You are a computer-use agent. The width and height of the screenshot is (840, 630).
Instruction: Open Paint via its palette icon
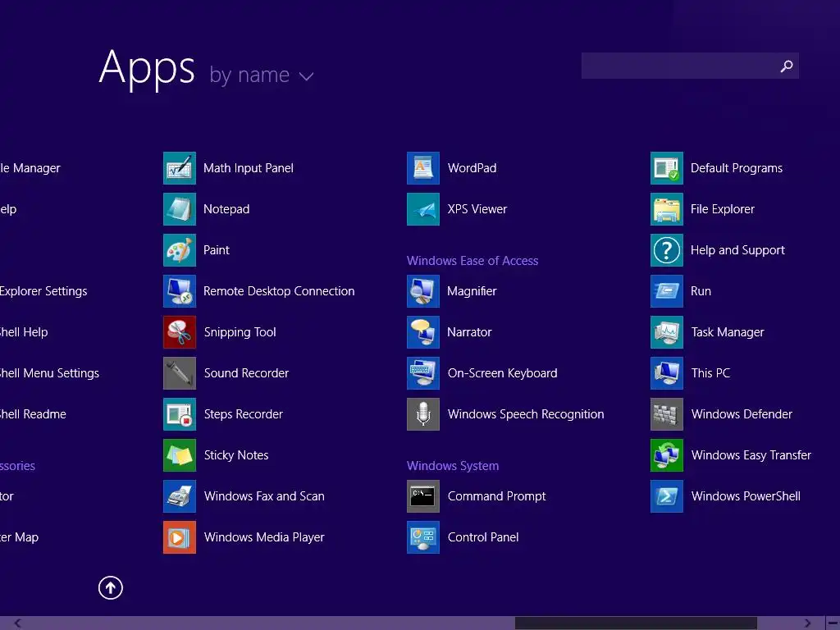(180, 250)
